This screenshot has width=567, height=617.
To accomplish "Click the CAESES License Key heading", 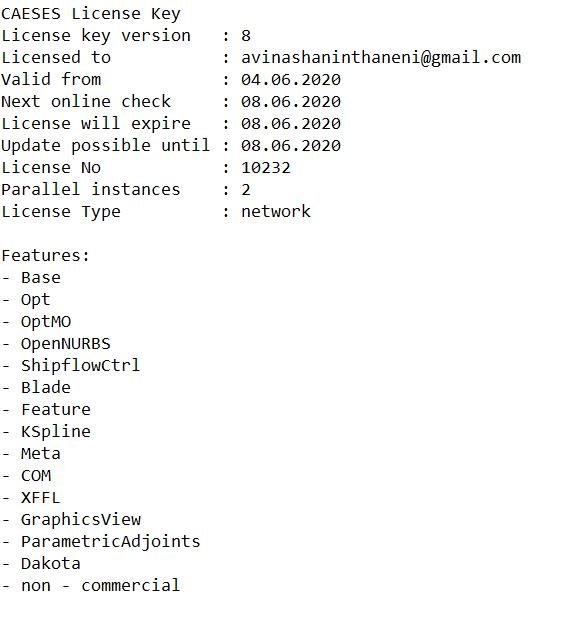I will (91, 14).
